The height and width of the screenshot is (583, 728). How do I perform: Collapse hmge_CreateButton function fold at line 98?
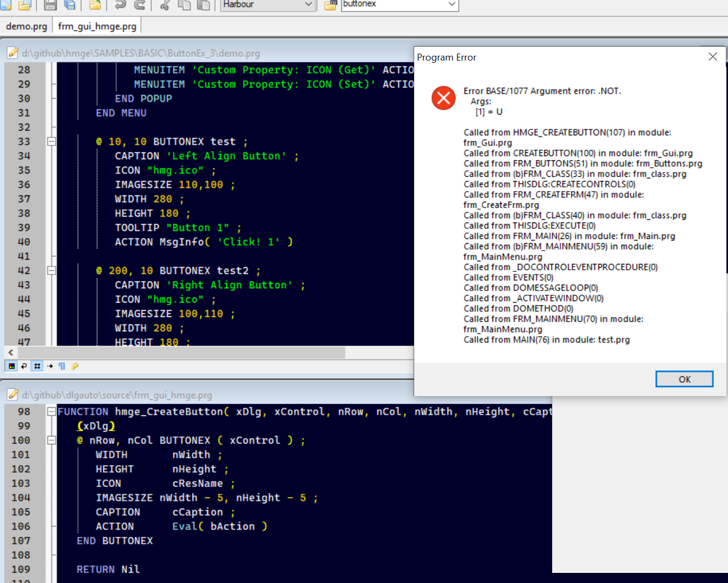coord(52,411)
